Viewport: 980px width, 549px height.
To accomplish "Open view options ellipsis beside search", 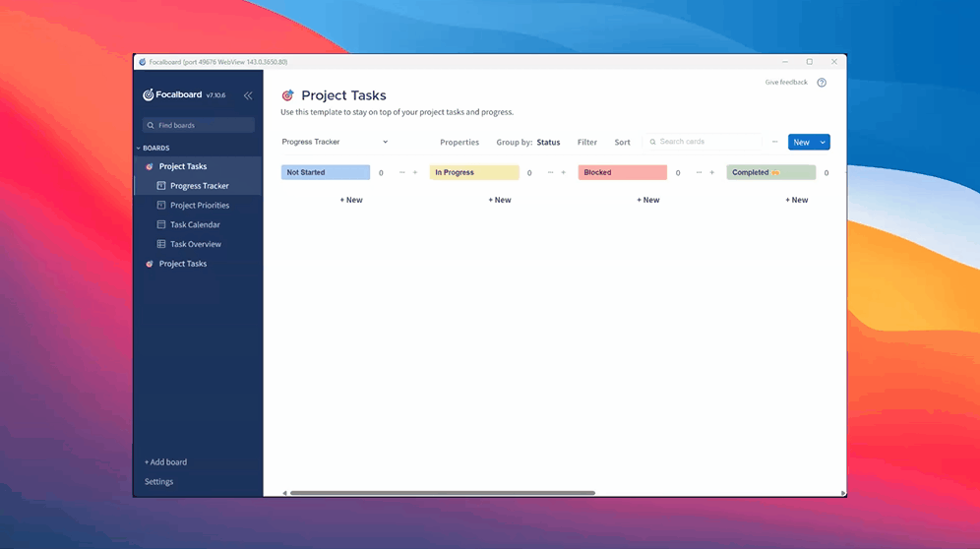I will coord(775,142).
